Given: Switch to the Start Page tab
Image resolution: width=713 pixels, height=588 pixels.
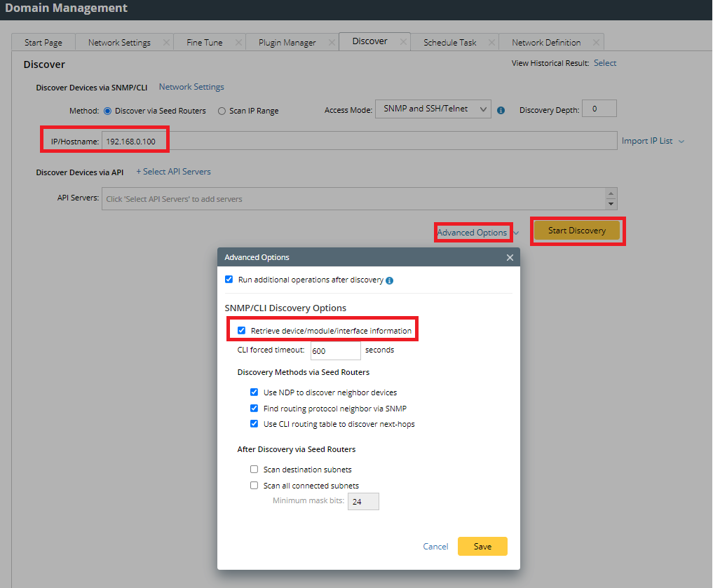Looking at the screenshot, I should [x=43, y=43].
